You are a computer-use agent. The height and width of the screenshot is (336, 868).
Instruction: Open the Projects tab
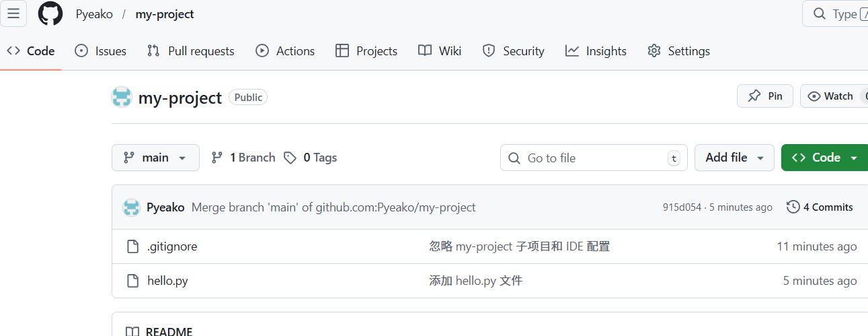(x=366, y=51)
